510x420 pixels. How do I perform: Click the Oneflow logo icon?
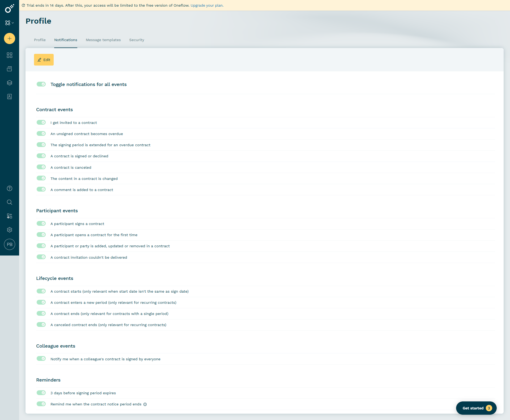(x=9, y=8)
